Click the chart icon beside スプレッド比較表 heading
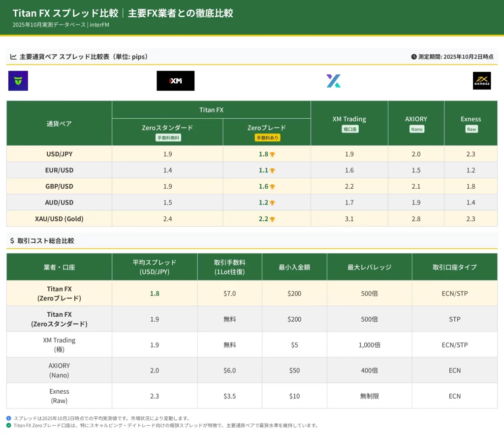The image size is (504, 435). click(13, 57)
